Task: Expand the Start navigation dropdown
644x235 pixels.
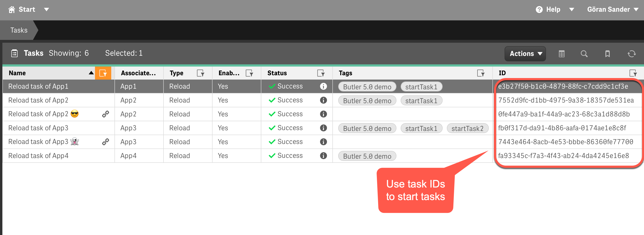Action: click(46, 10)
